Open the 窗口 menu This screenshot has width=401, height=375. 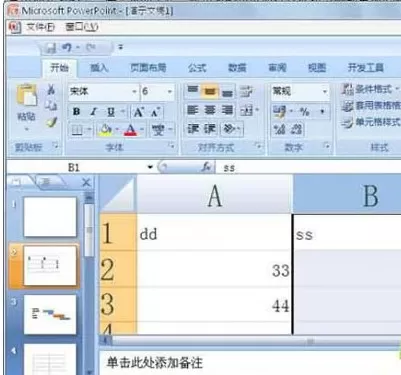(x=82, y=27)
